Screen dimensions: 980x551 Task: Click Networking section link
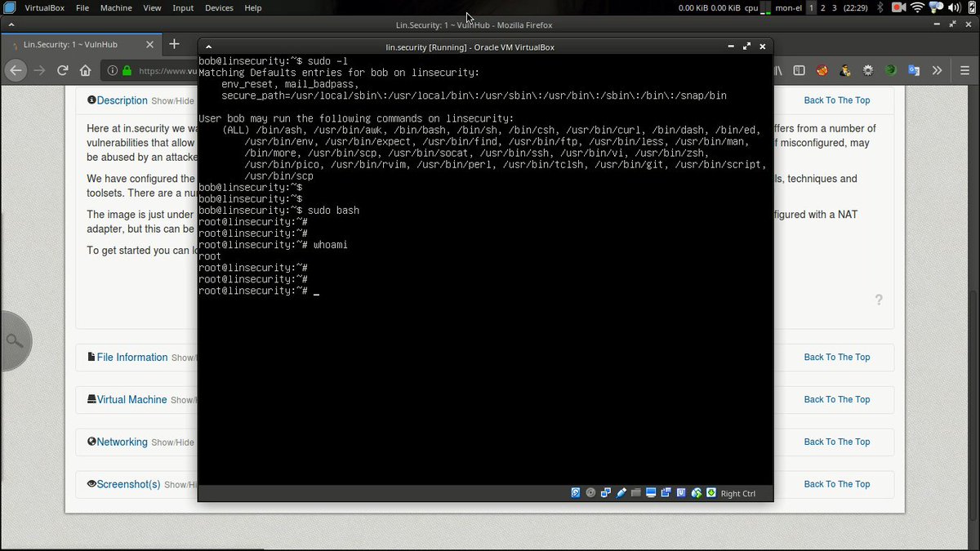click(122, 442)
